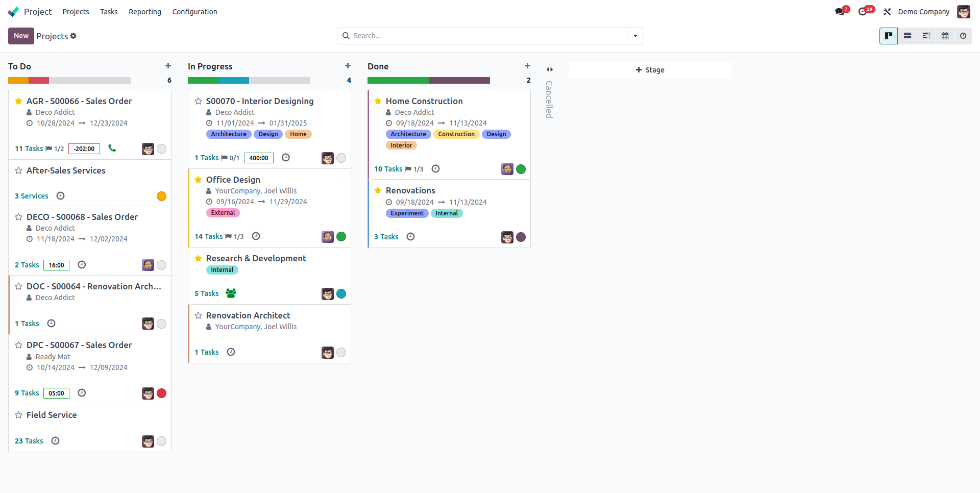Create a project with the New button
The height and width of the screenshot is (493, 980).
[21, 36]
